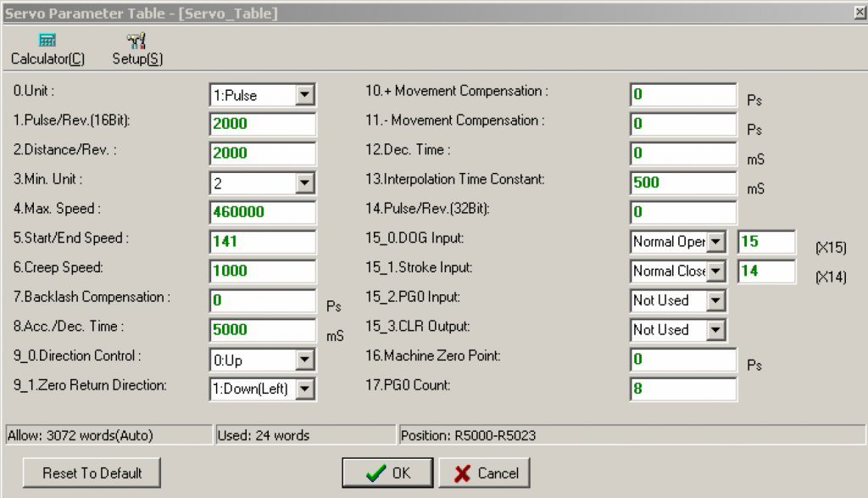Image resolution: width=868 pixels, height=498 pixels.
Task: Click the '16.Machine Zero Point:' label
Action: tap(433, 355)
